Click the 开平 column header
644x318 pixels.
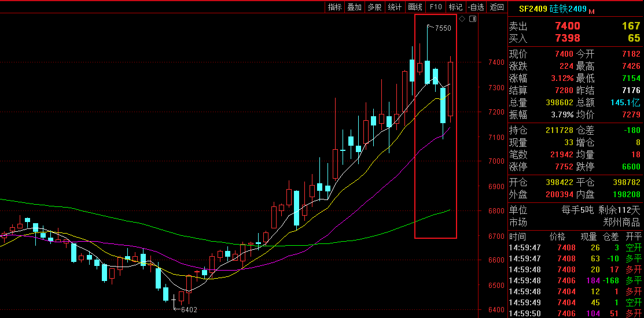[634, 236]
